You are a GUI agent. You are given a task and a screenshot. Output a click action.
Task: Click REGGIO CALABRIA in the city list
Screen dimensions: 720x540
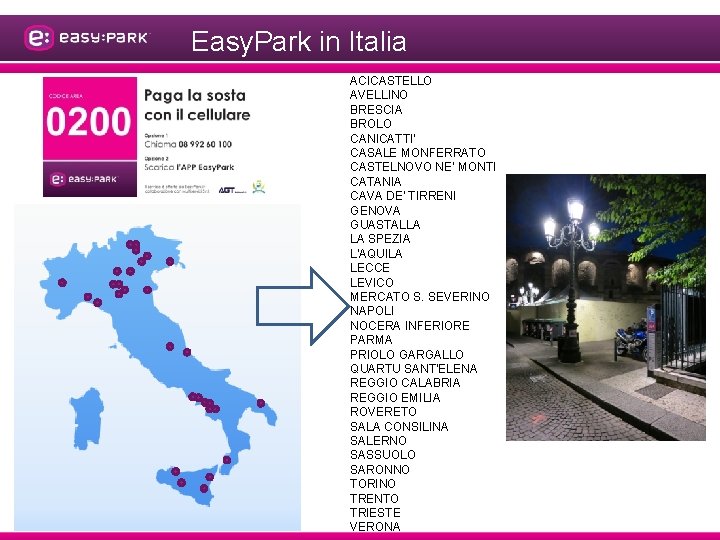click(405, 383)
